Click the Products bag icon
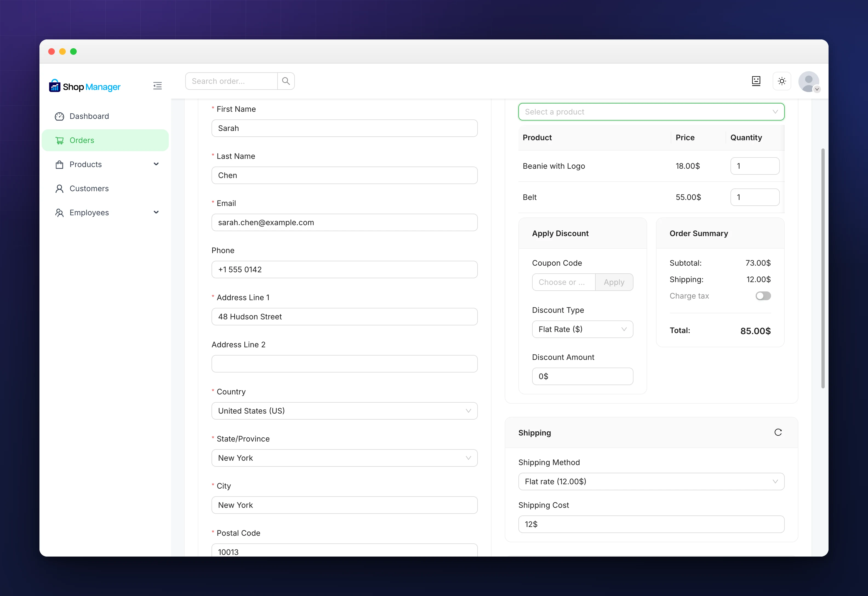The width and height of the screenshot is (868, 596). coord(59,165)
